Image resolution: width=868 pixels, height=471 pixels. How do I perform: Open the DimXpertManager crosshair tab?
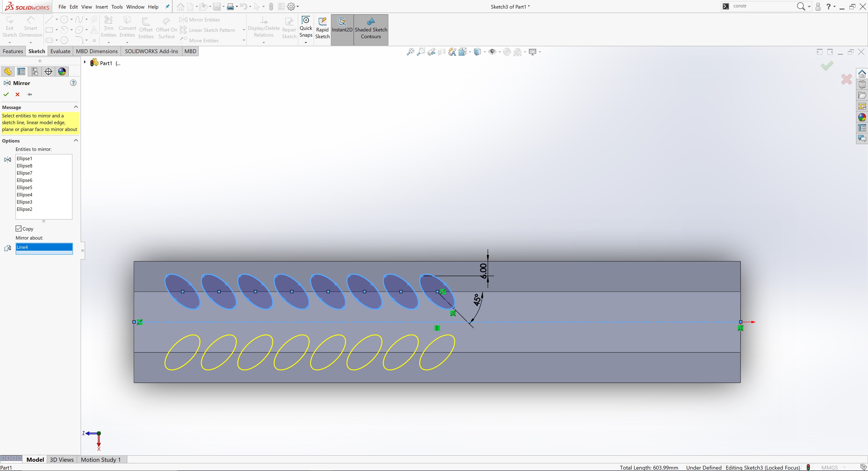(48, 71)
